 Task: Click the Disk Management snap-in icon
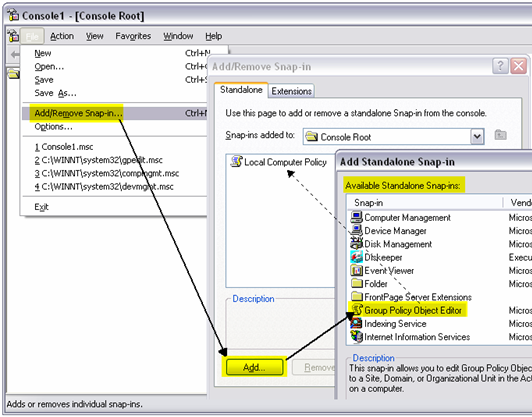point(356,244)
